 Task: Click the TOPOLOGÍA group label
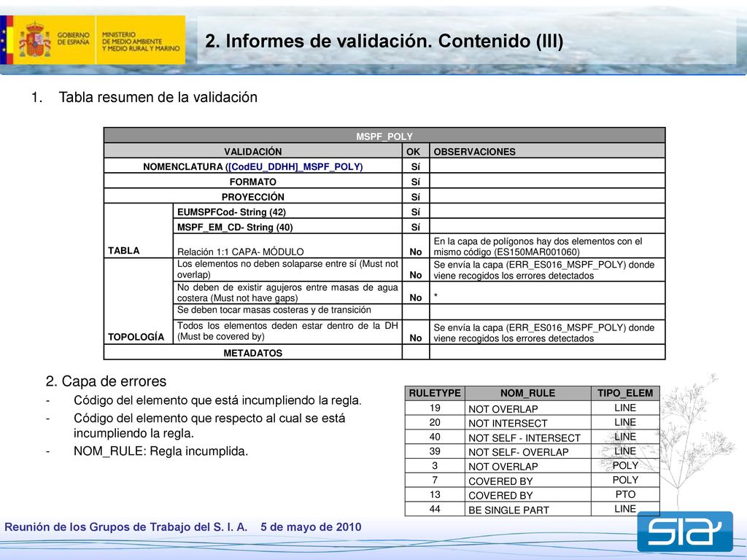[x=136, y=337]
